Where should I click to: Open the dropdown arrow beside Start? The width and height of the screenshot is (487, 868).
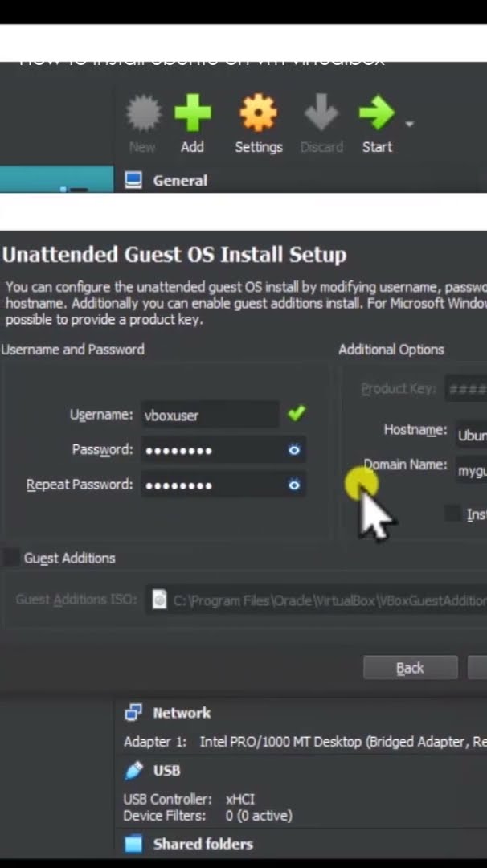point(410,125)
